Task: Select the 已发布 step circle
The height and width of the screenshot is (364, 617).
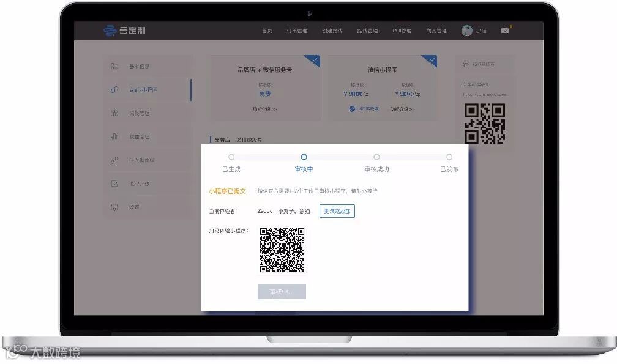Action: coord(449,157)
